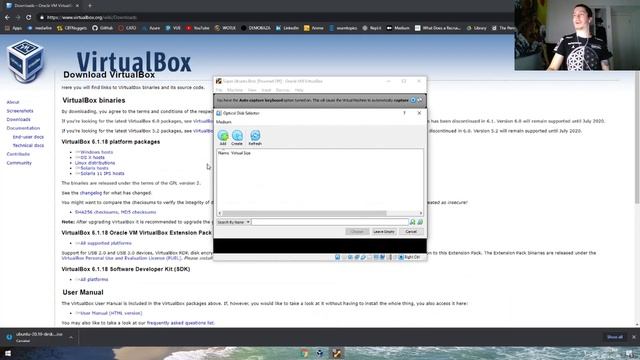Go to Downloads in the sidebar
The height and width of the screenshot is (360, 640).
pyautogui.click(x=18, y=120)
